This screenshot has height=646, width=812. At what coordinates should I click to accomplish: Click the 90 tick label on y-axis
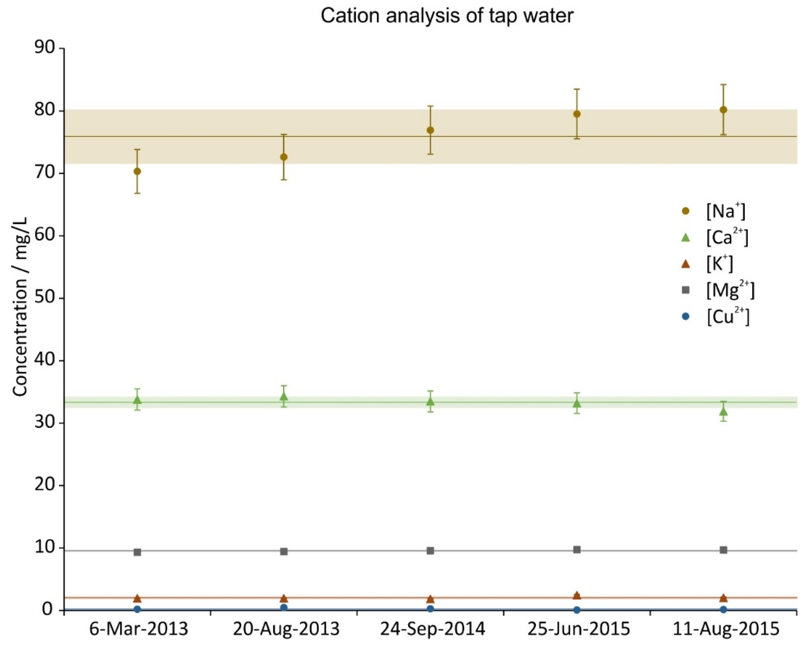click(44, 49)
